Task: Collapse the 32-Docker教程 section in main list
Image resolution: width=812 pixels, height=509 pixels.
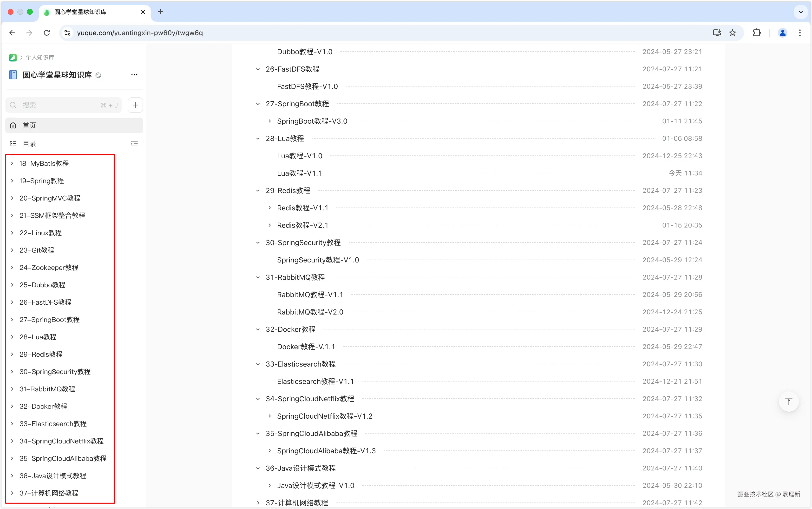Action: (258, 329)
